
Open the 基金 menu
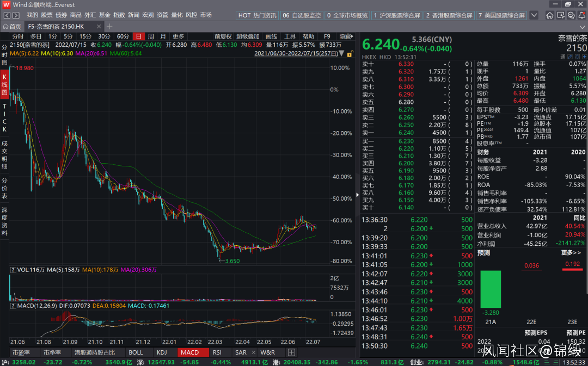coord(105,15)
